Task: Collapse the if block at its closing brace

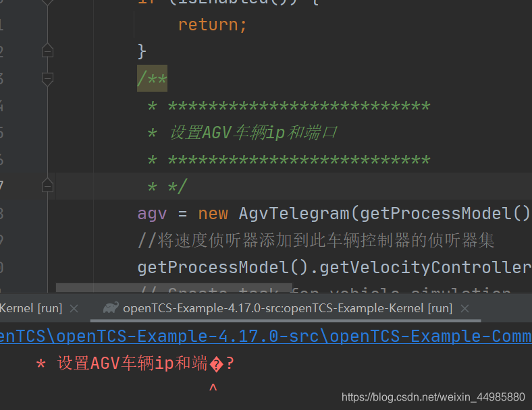Action: [x=47, y=51]
